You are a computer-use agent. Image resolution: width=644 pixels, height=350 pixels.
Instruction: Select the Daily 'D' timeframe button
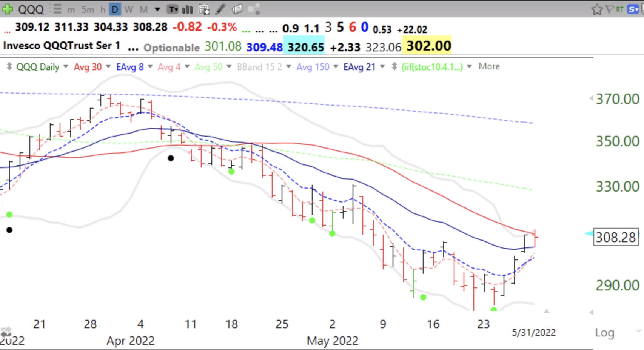115,9
